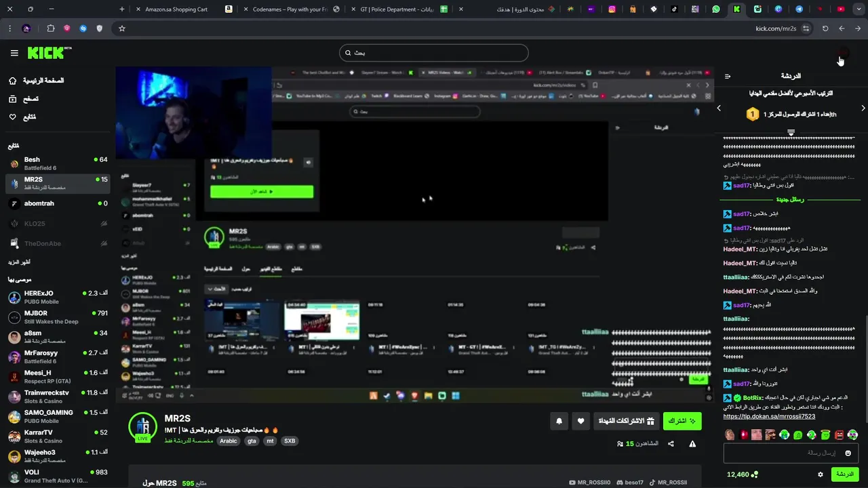The image size is (868, 488).
Task: Click the green subscribe button
Action: tap(682, 421)
